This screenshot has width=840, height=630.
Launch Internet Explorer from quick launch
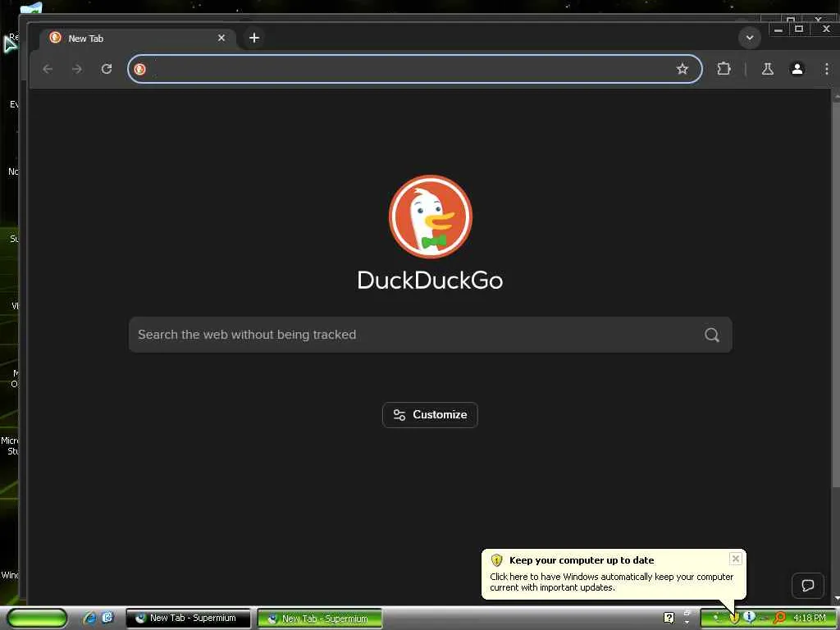[90, 618]
